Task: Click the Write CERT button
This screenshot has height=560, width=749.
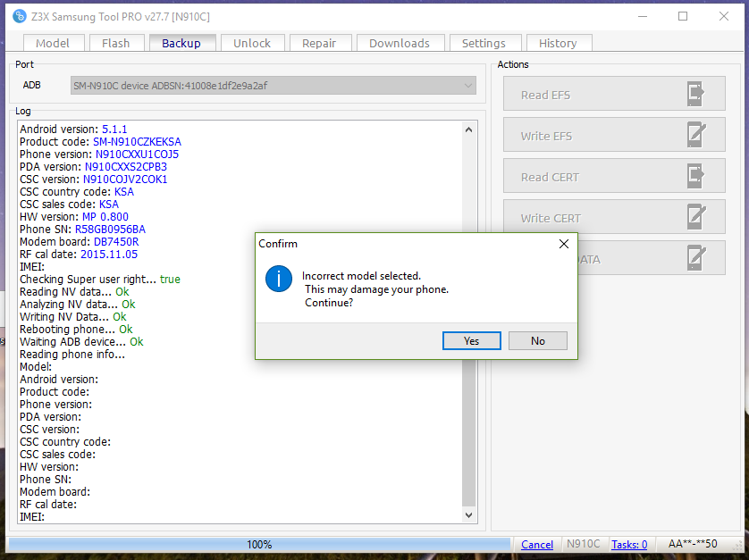Action: [614, 217]
